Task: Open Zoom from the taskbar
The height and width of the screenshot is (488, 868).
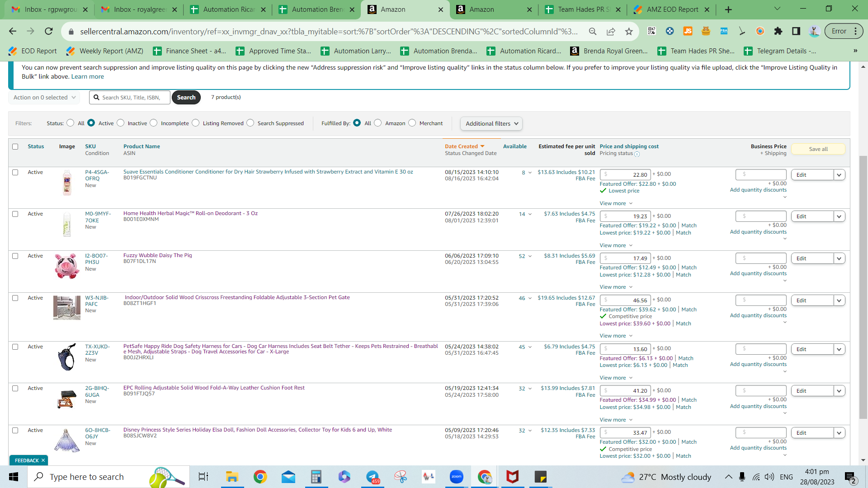Action: (457, 477)
